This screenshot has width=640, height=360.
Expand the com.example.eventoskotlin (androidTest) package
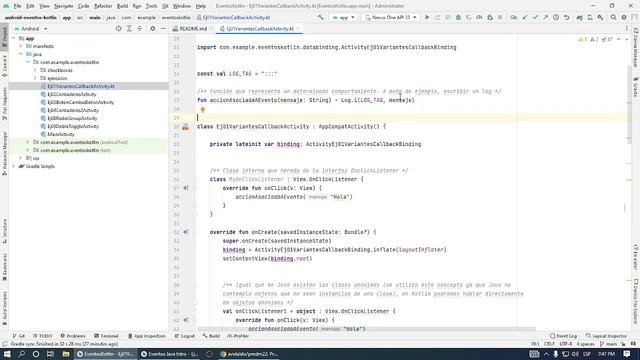pyautogui.click(x=28, y=142)
